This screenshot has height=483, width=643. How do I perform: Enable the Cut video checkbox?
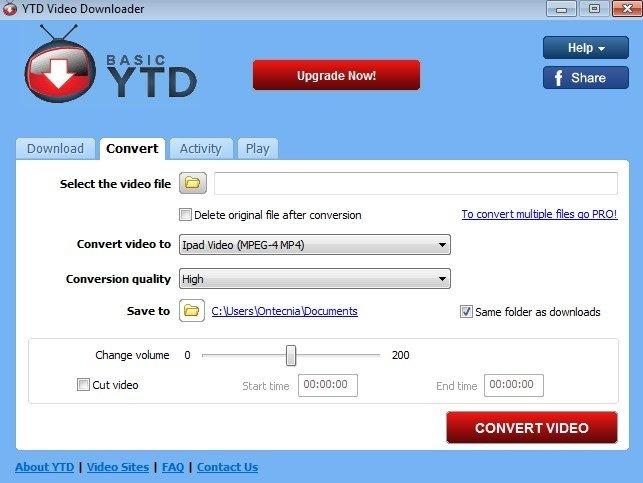(83, 384)
